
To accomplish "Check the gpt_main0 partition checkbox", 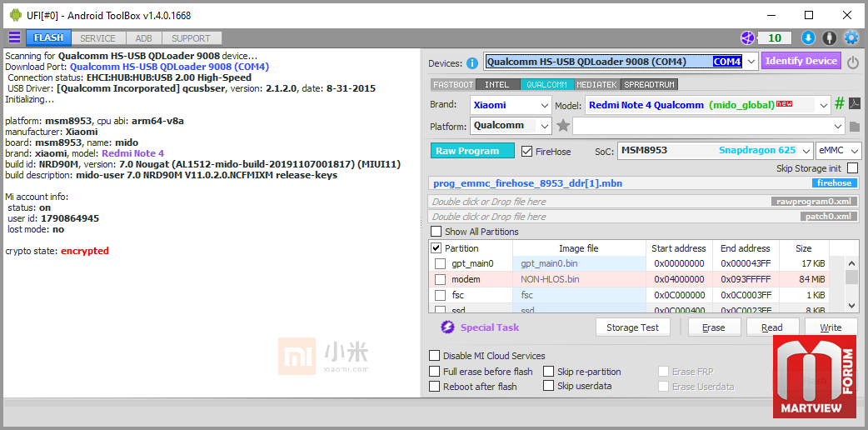I will click(x=440, y=264).
